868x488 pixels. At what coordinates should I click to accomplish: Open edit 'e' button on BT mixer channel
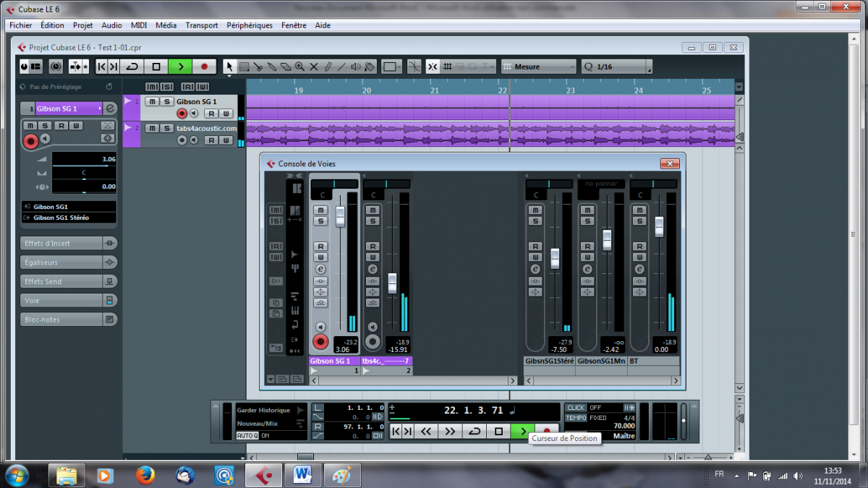click(639, 269)
